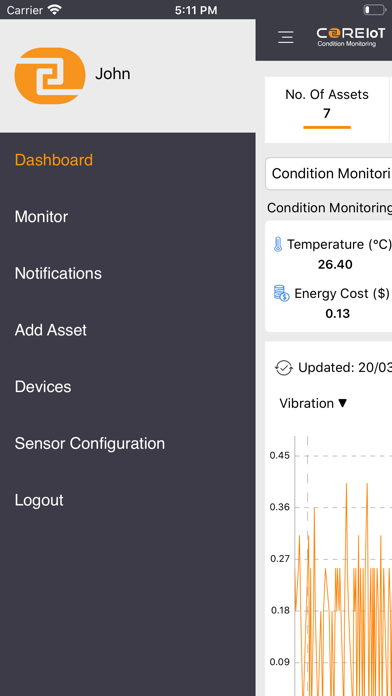Tap the Wi-Fi status icon
Screen dimensions: 392x696
pos(55,10)
